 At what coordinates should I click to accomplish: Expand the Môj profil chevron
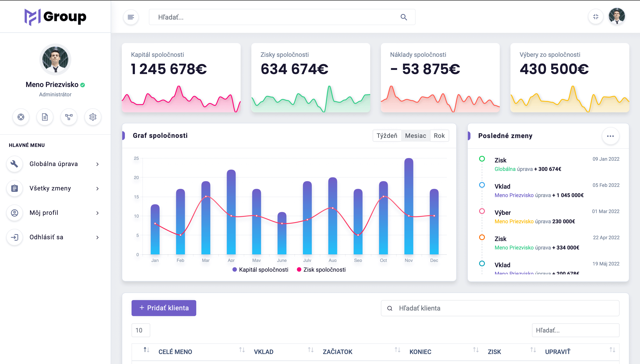click(x=97, y=213)
